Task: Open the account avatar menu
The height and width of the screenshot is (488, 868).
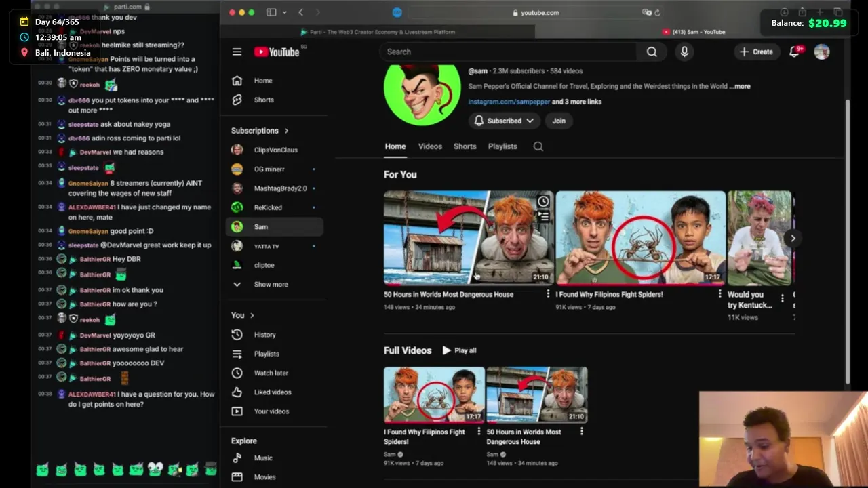Action: [822, 52]
